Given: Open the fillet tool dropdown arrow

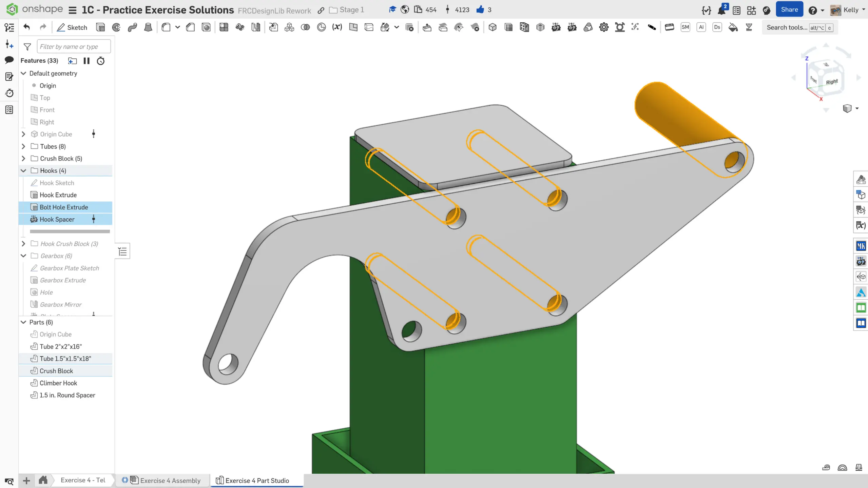Looking at the screenshot, I should [177, 27].
